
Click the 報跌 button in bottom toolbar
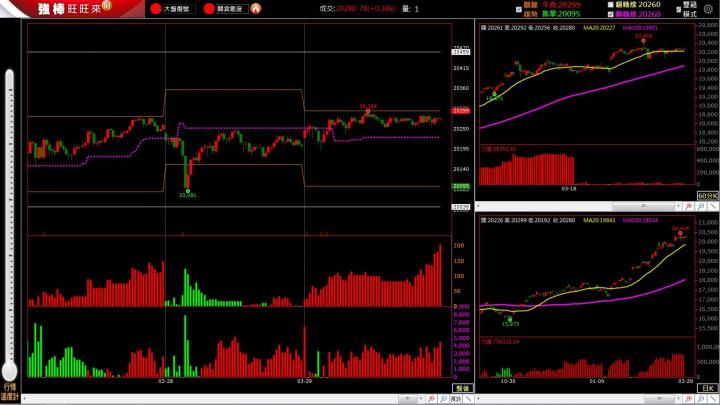coord(455,398)
